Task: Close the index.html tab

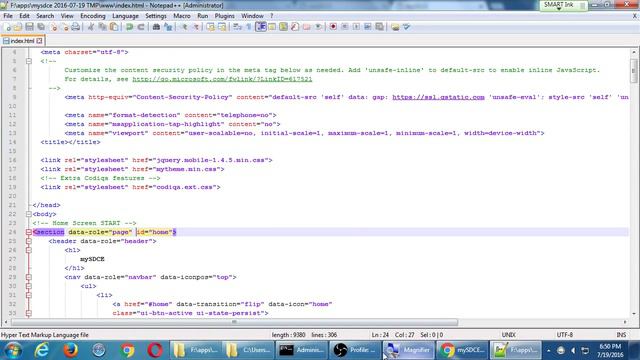Action: (39, 41)
